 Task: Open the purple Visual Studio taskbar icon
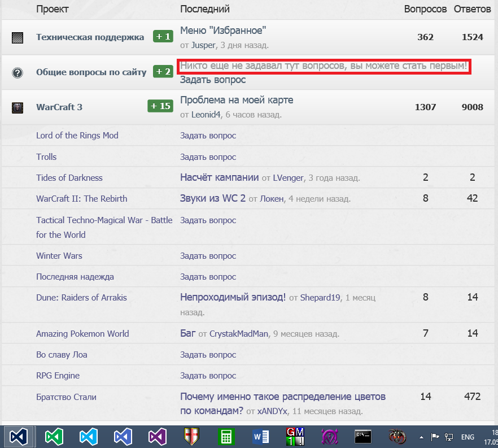click(x=158, y=437)
